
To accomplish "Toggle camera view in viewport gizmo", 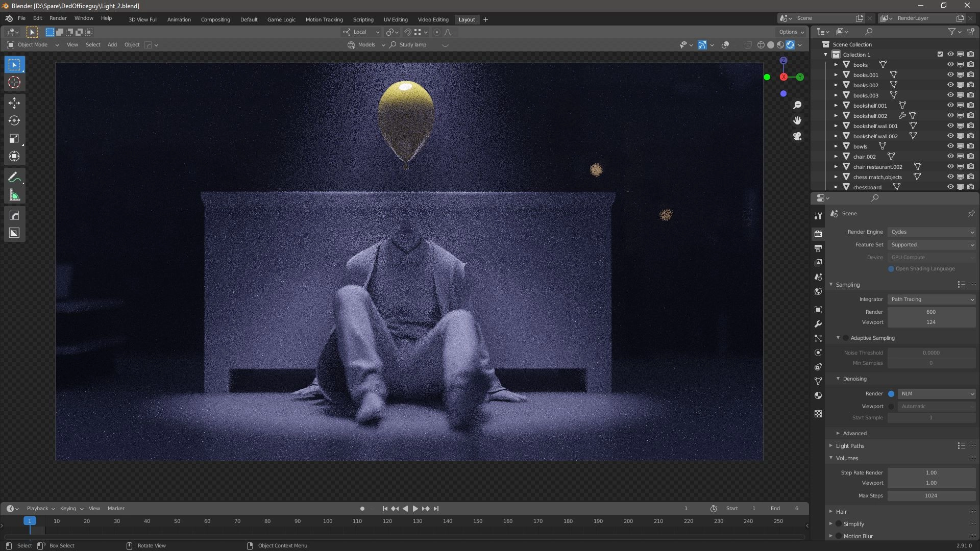I will coord(797,136).
